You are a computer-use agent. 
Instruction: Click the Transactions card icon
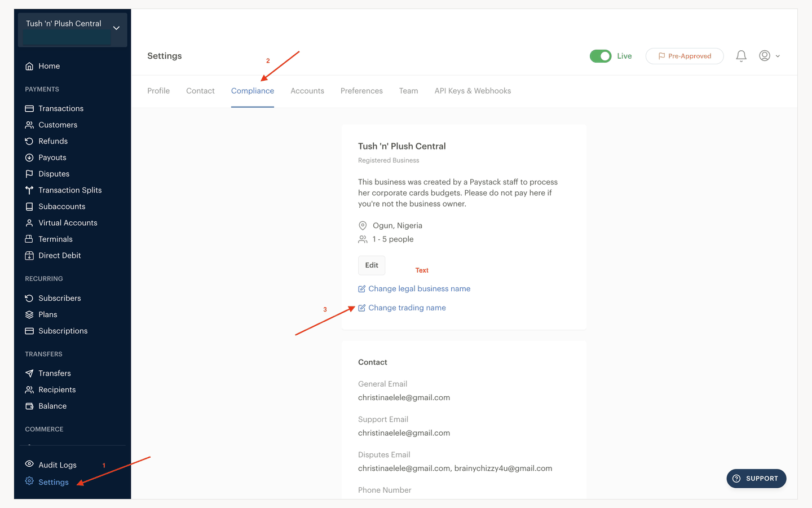[x=29, y=108]
